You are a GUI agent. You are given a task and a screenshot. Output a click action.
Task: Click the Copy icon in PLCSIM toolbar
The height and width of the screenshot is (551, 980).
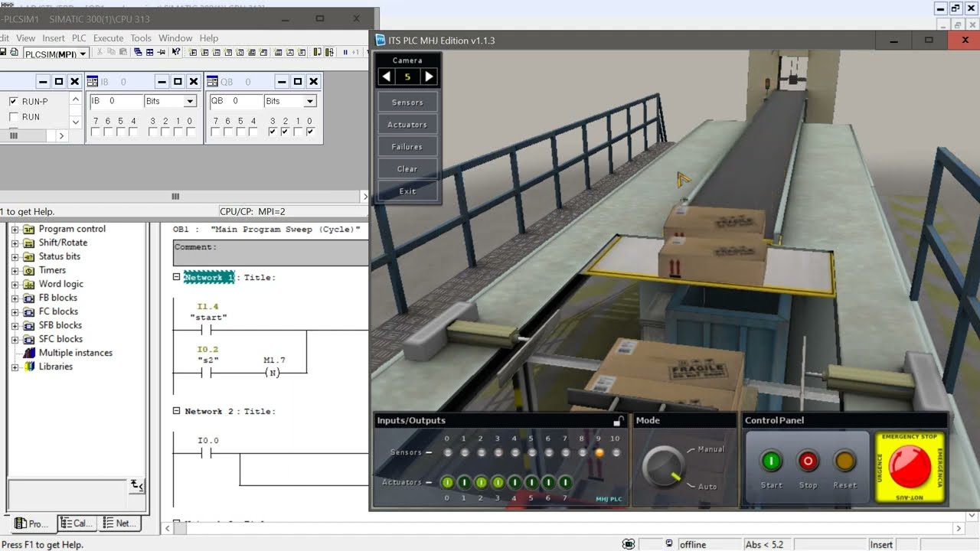111,52
